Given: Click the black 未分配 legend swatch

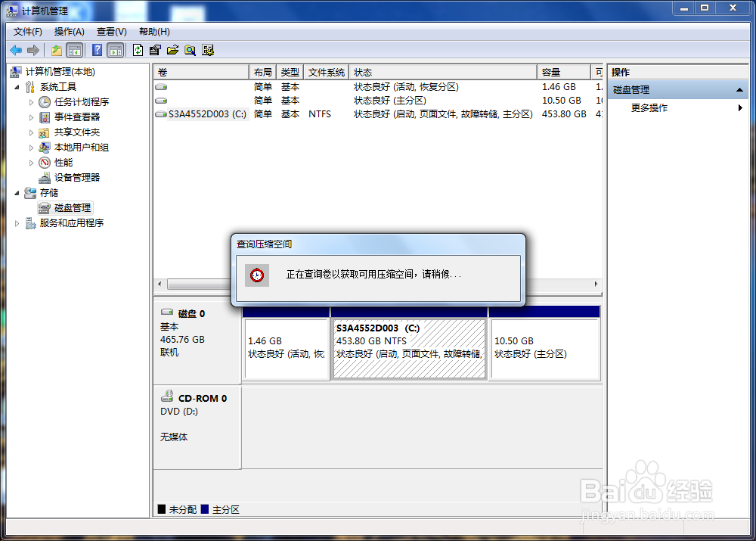Looking at the screenshot, I should pyautogui.click(x=162, y=509).
